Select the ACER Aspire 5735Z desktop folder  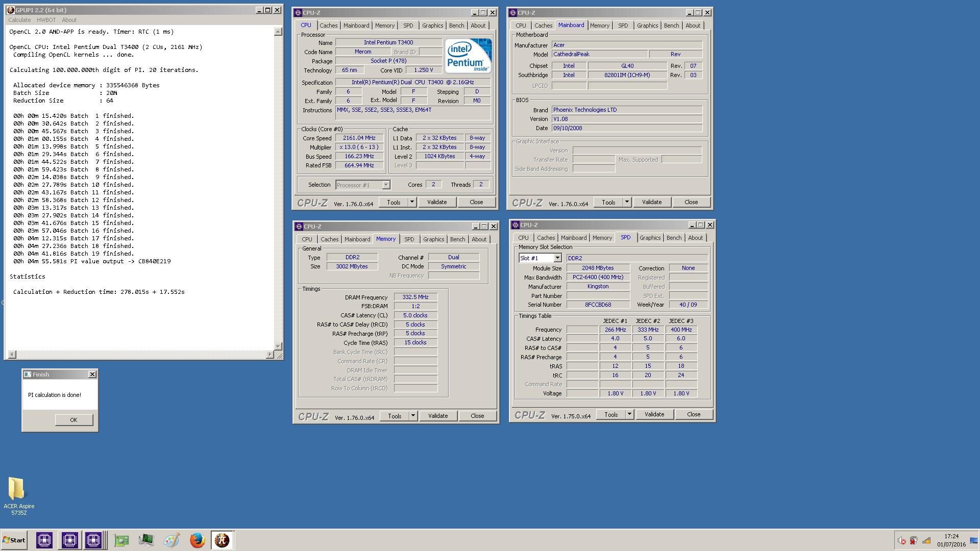[x=19, y=496]
